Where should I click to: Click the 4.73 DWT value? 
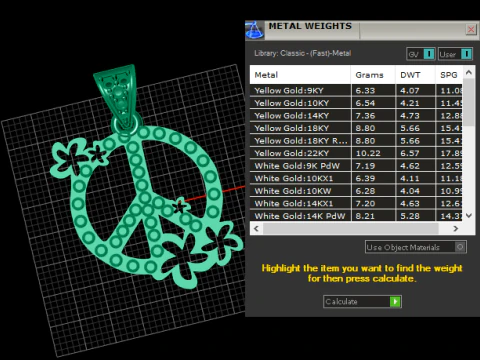tap(410, 116)
